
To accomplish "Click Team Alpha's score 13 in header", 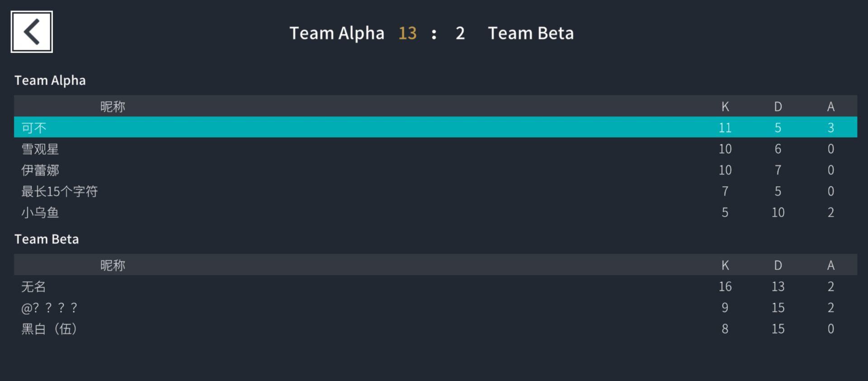I will pos(407,33).
